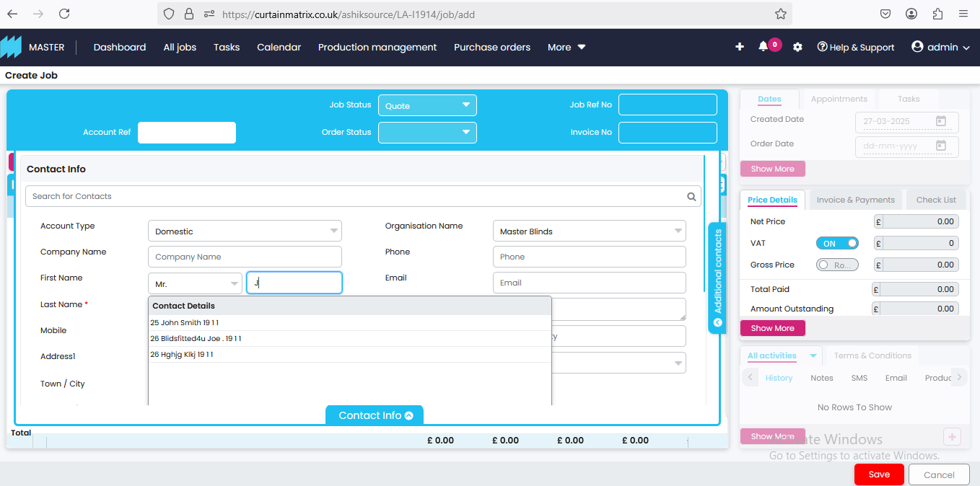Click the search magnifier in contacts search
This screenshot has height=486, width=980.
[691, 196]
